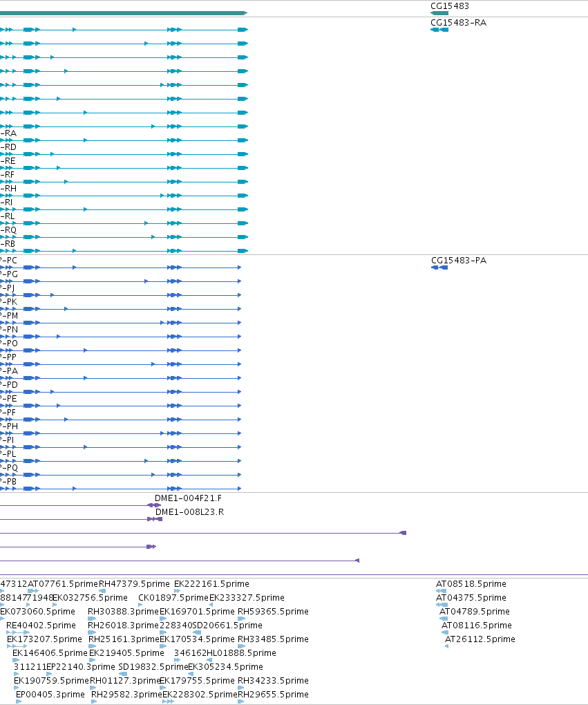Open RH29582.3prime EST label

[x=126, y=695]
